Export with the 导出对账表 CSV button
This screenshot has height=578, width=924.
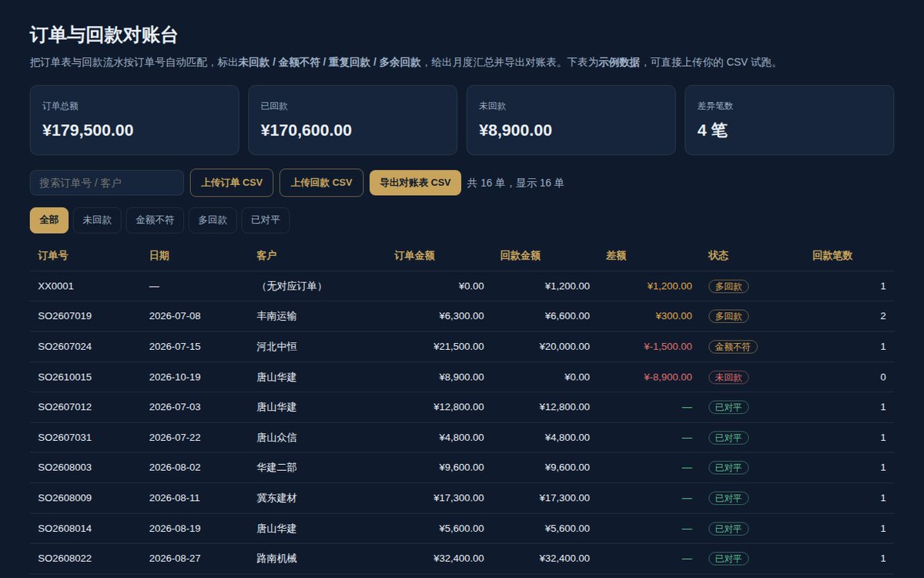click(x=415, y=183)
